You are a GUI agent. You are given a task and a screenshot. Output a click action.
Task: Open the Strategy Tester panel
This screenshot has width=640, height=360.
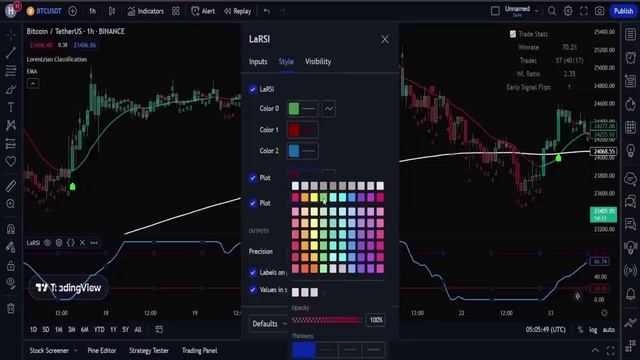(x=149, y=351)
